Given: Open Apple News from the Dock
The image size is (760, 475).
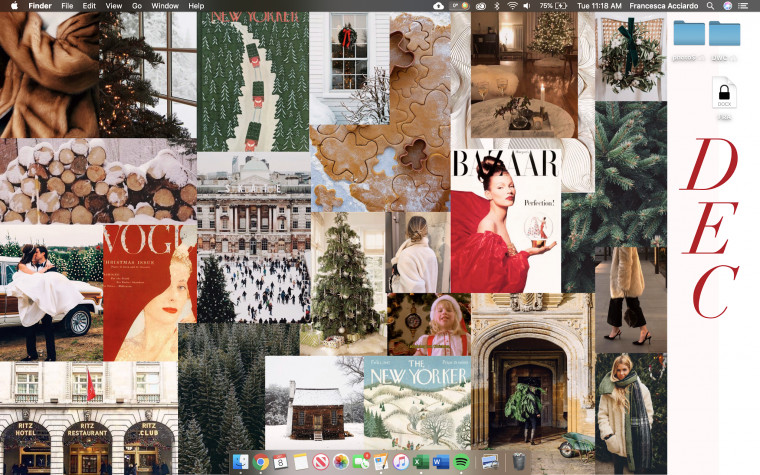Looking at the screenshot, I should pos(320,462).
